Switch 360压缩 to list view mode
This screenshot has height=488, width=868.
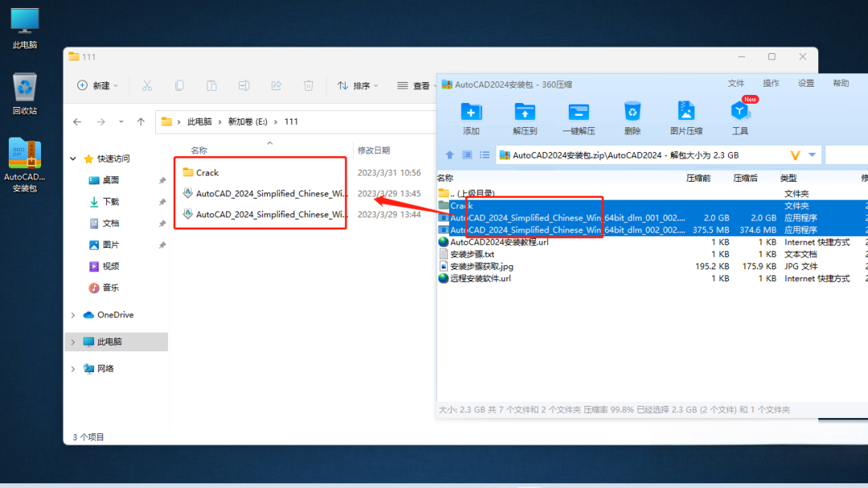(x=485, y=155)
